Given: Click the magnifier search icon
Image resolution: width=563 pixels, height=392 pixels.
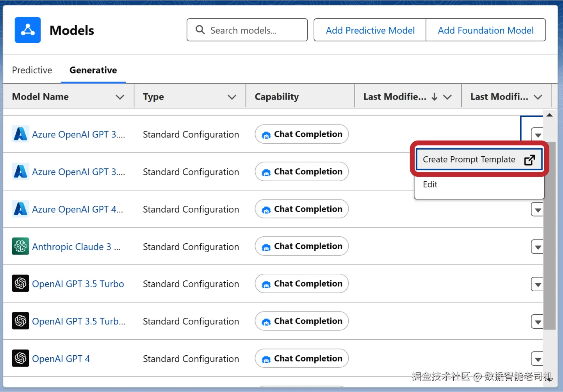Looking at the screenshot, I should pyautogui.click(x=200, y=30).
